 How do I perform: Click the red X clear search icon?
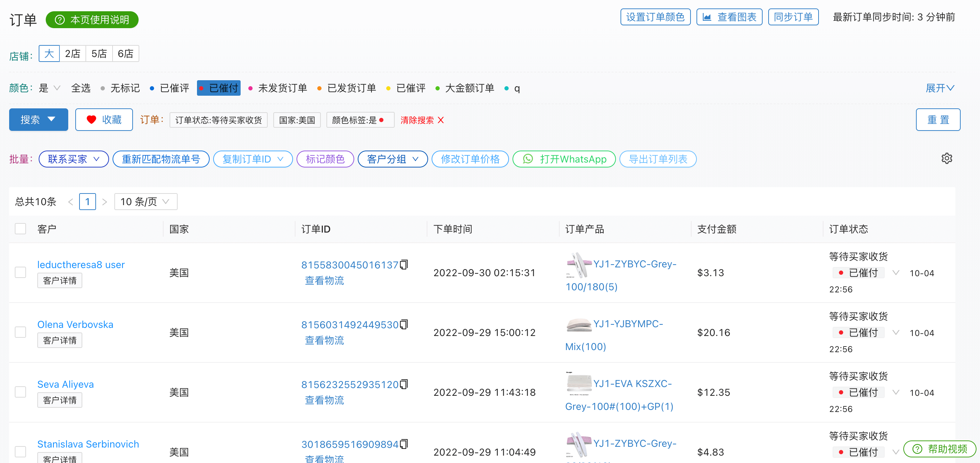click(x=440, y=120)
